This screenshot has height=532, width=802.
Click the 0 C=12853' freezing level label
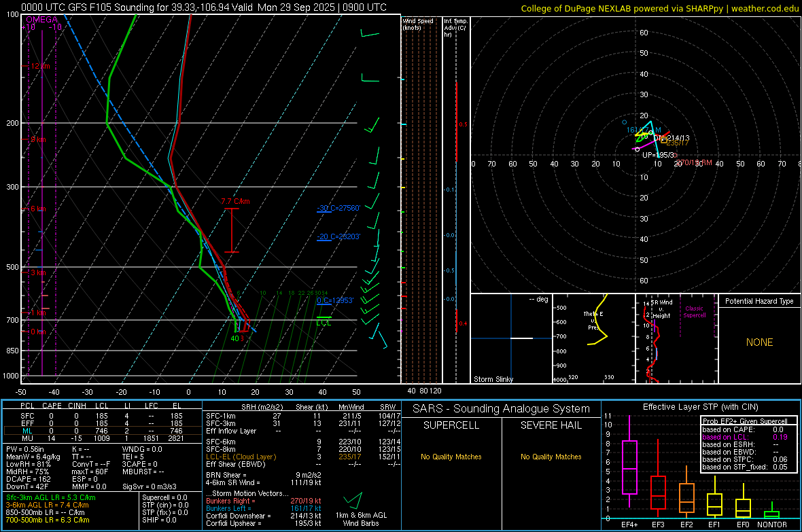coord(335,300)
